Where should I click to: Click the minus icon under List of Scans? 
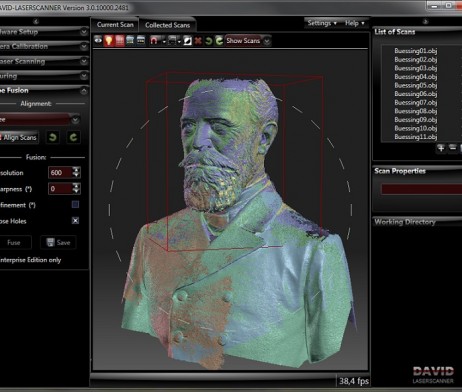[452, 147]
